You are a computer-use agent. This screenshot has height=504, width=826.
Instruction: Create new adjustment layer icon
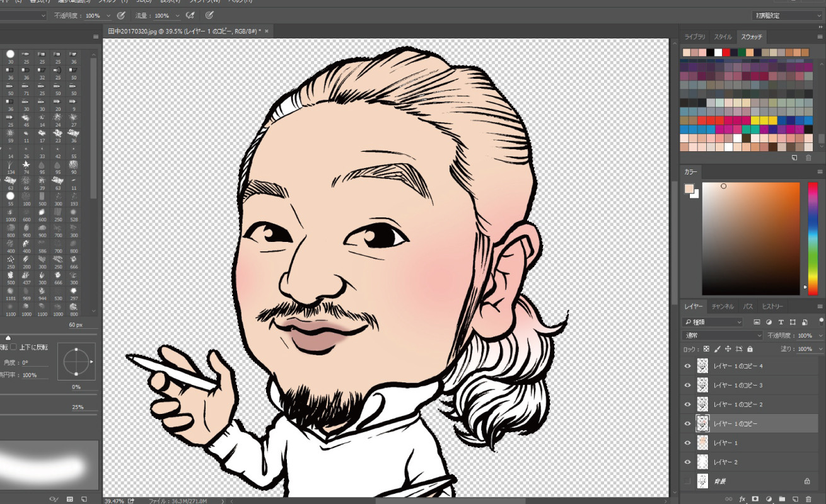(769, 499)
